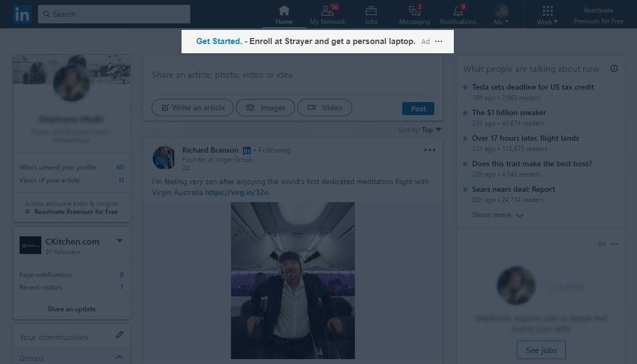Open The $1 billion sneaker story
637x364 pixels.
509,112
